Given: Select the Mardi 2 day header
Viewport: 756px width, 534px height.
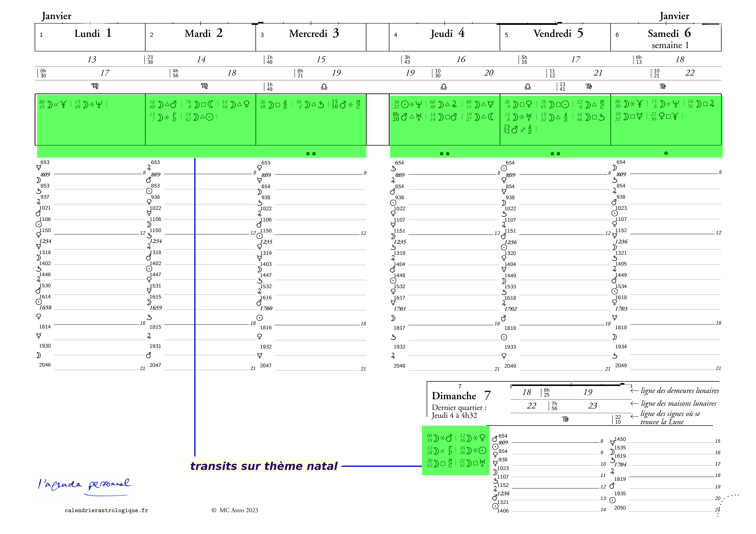Looking at the screenshot, I should (x=201, y=37).
